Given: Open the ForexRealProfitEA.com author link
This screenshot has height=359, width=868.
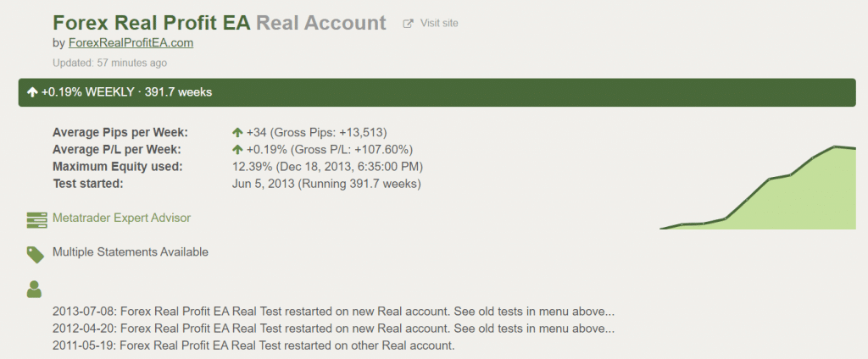Looking at the screenshot, I should 131,43.
